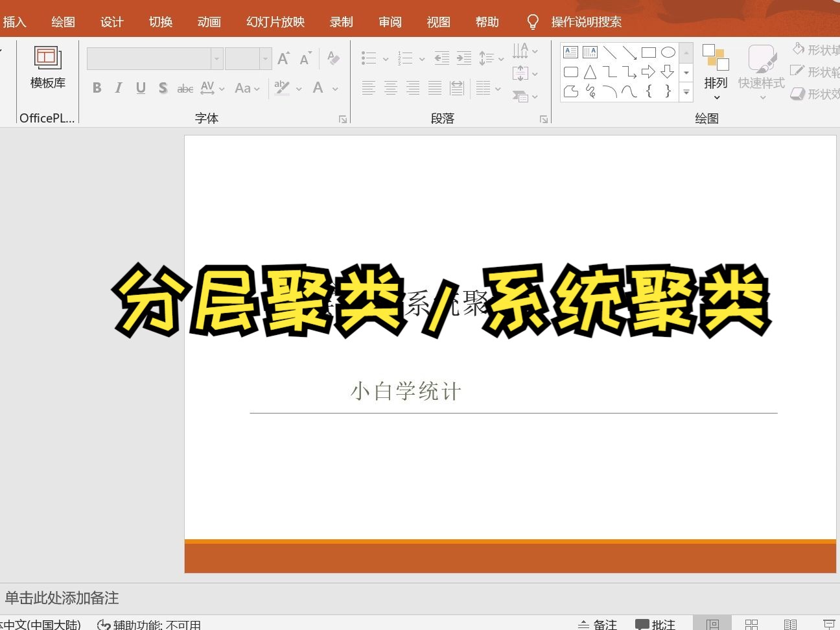Align text right
The image size is (840, 630).
coord(413,87)
